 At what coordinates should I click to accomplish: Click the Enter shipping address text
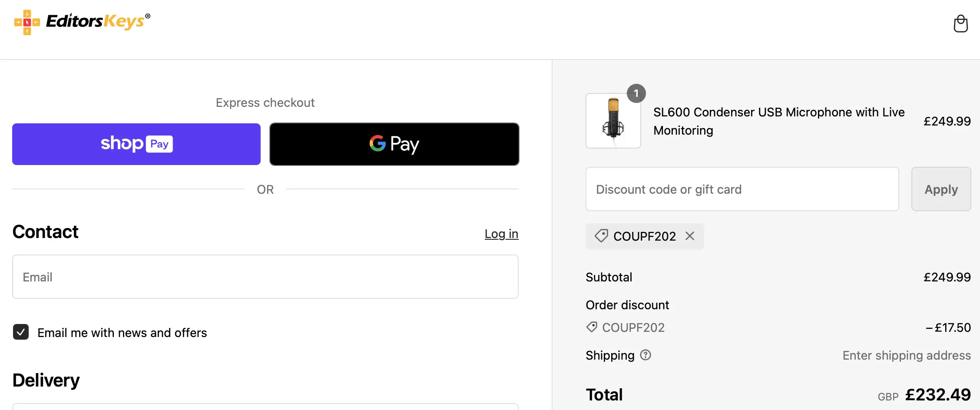907,355
